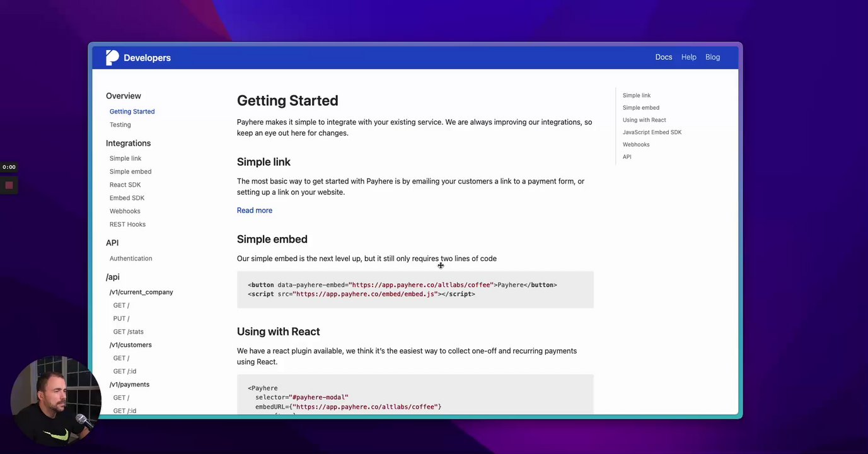The image size is (868, 454).
Task: Jump to JavaScript Embed SDK section
Action: point(652,132)
